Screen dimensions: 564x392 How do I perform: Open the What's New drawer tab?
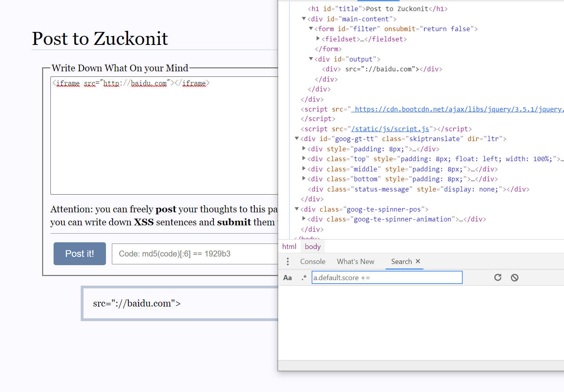coord(356,262)
